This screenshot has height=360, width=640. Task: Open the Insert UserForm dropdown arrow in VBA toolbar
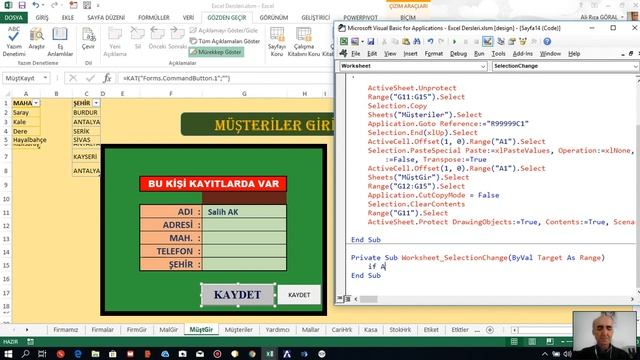pyautogui.click(x=362, y=41)
